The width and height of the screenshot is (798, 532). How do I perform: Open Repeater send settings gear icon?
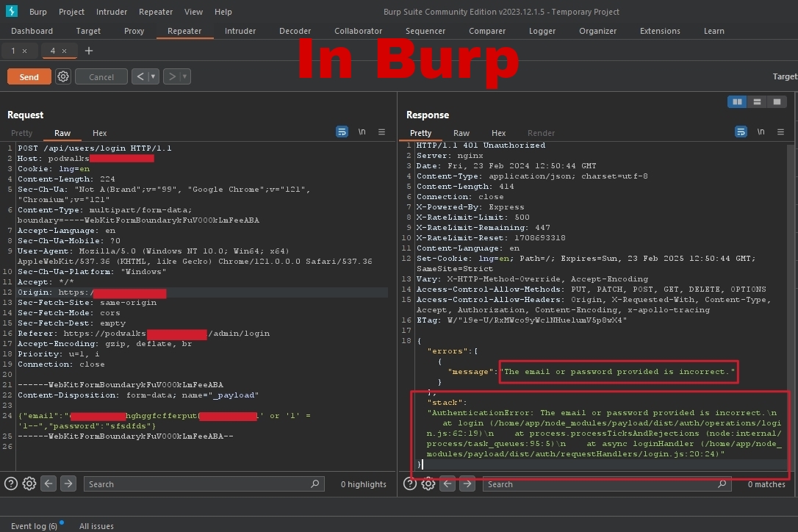tap(63, 77)
